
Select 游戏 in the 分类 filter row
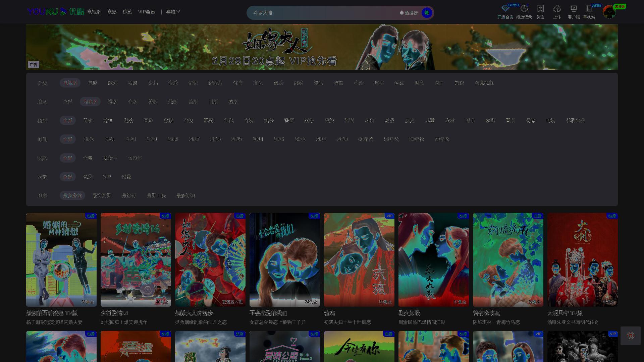pos(299,83)
